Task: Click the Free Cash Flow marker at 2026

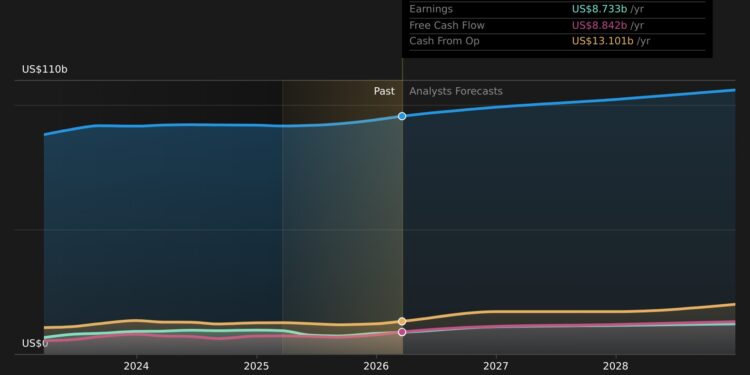Action: tap(402, 332)
